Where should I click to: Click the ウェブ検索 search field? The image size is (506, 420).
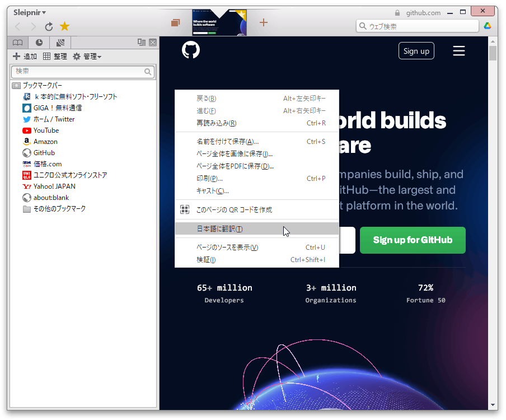[417, 26]
